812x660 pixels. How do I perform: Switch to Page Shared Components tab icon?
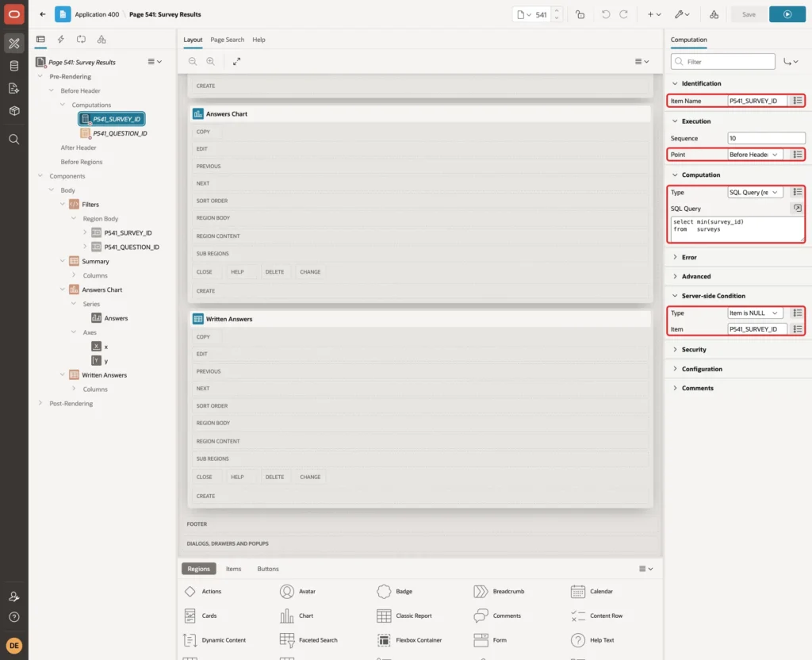[101, 40]
